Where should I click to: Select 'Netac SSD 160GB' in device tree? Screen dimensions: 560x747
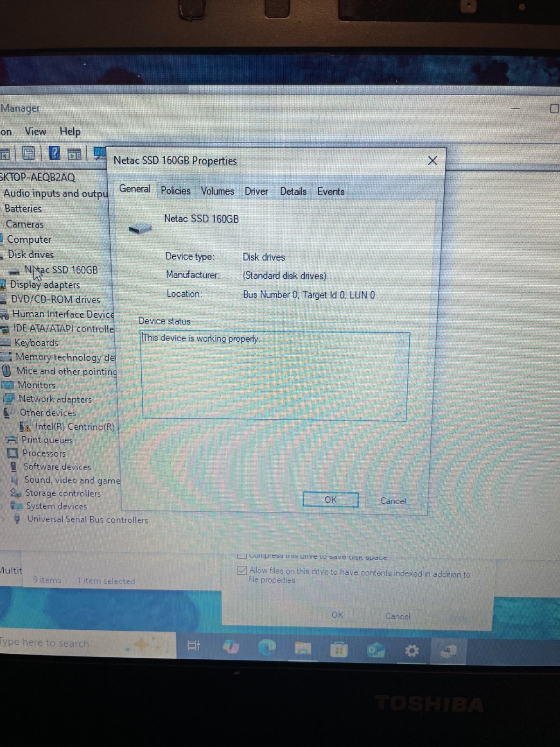point(61,270)
